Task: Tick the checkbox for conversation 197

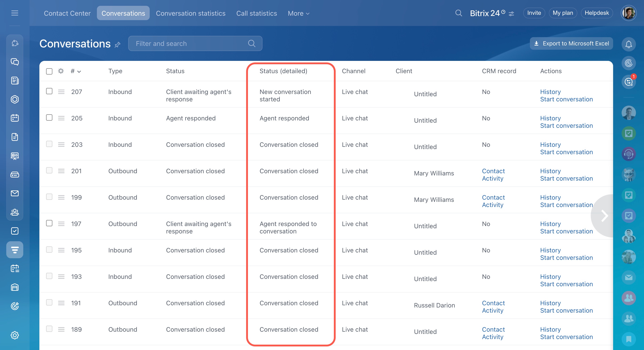Action: click(x=49, y=223)
